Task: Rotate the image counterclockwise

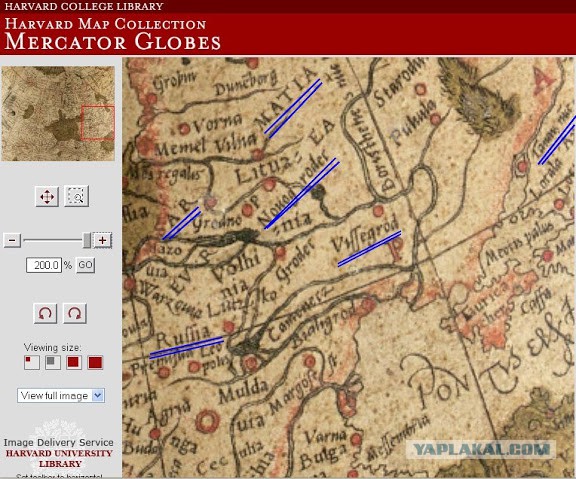Action: (x=45, y=313)
